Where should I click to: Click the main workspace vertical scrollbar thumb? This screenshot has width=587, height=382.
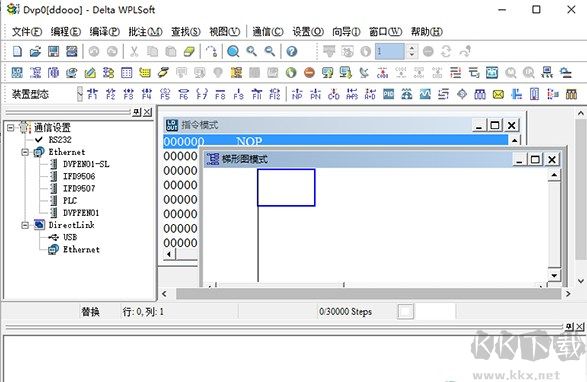[x=581, y=189]
